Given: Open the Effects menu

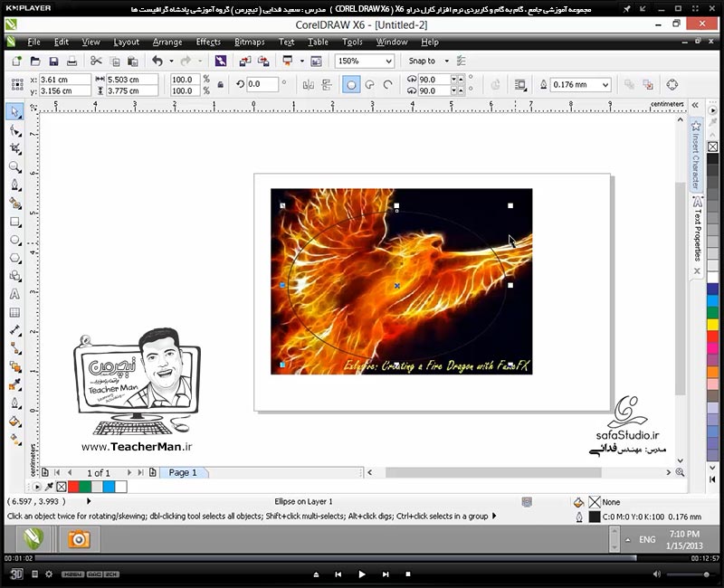Looking at the screenshot, I should pos(208,42).
